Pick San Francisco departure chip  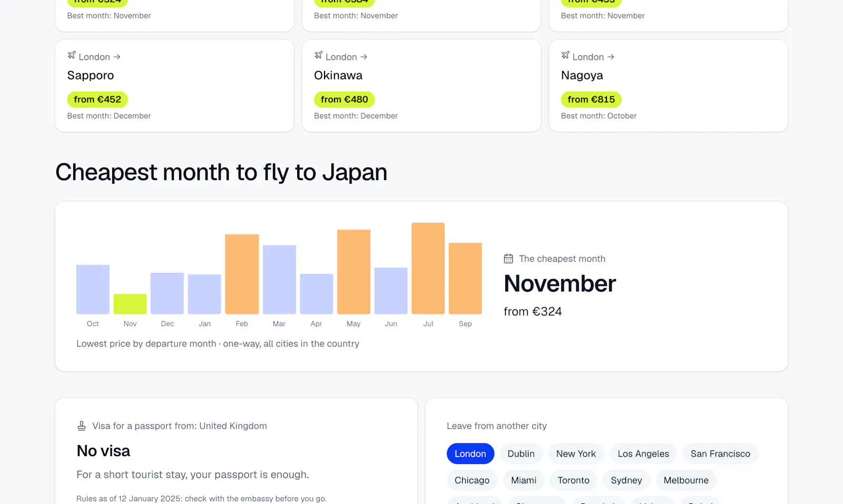(720, 453)
